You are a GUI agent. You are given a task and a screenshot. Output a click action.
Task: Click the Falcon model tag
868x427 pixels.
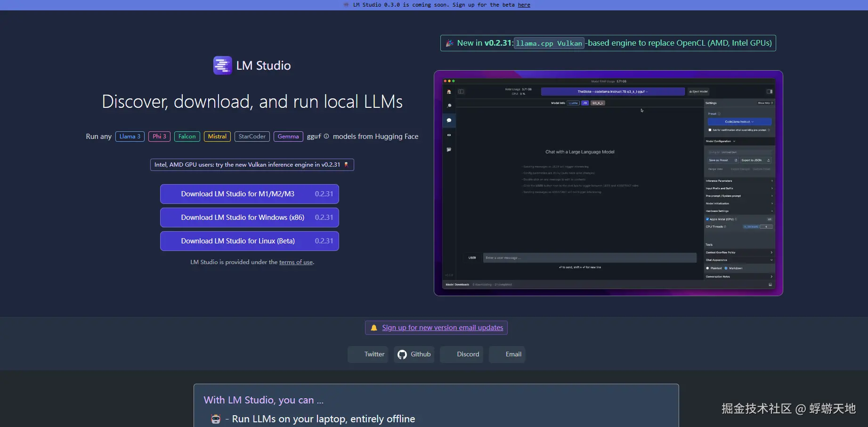coord(187,137)
